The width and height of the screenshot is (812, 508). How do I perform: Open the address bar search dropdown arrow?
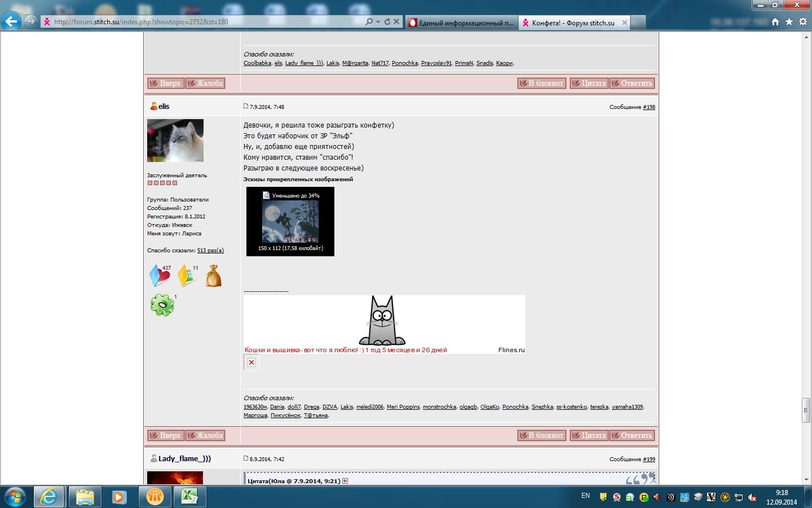tap(378, 22)
